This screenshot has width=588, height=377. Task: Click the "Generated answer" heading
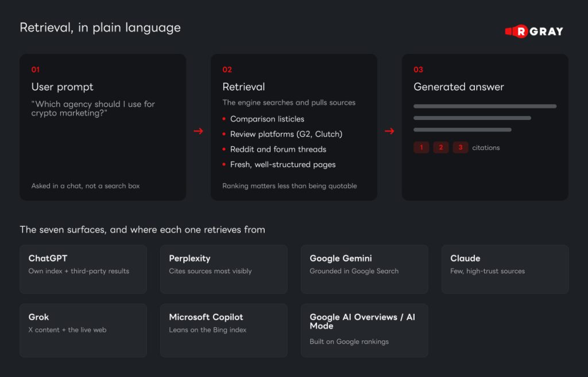459,87
